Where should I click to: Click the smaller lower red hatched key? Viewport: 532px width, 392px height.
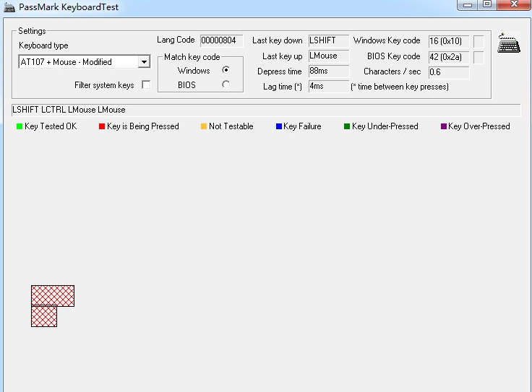[44, 316]
